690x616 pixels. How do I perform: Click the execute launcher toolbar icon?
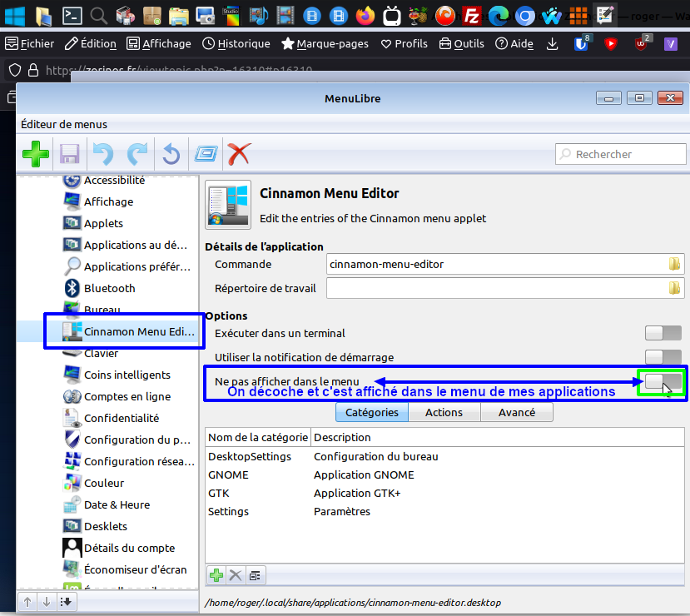click(x=206, y=154)
